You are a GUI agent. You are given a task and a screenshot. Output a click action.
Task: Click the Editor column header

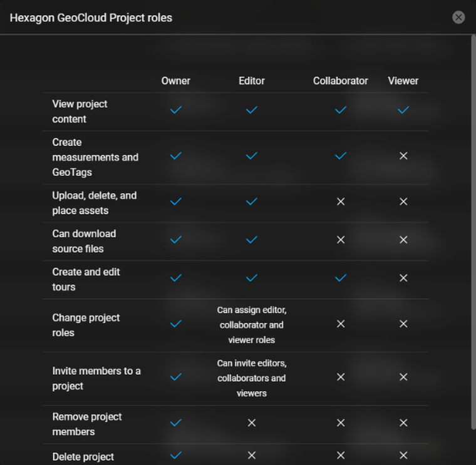[x=252, y=81]
